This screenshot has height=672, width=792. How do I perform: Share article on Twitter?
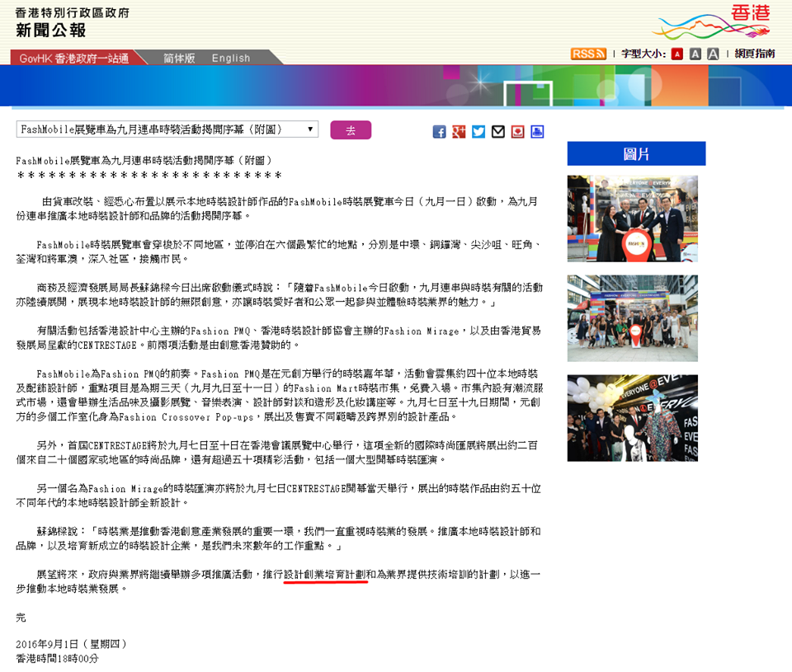tap(478, 132)
